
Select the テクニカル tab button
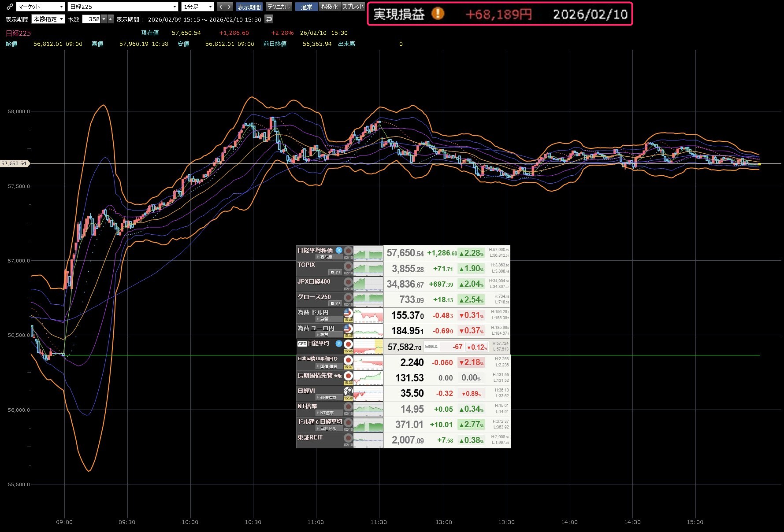[279, 7]
